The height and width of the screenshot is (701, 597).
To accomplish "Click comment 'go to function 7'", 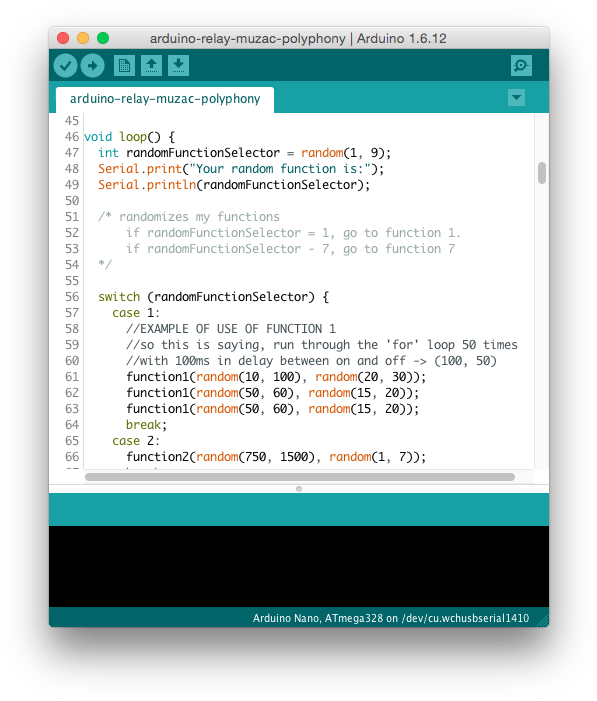I will pos(399,249).
